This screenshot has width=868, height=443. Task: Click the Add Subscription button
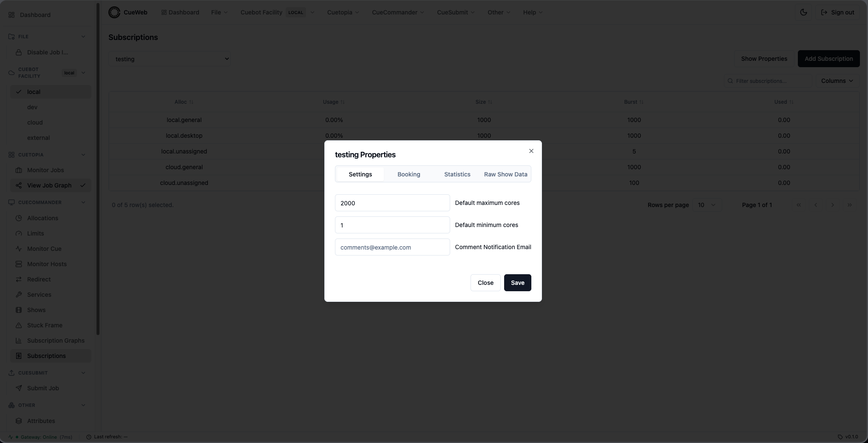[828, 59]
